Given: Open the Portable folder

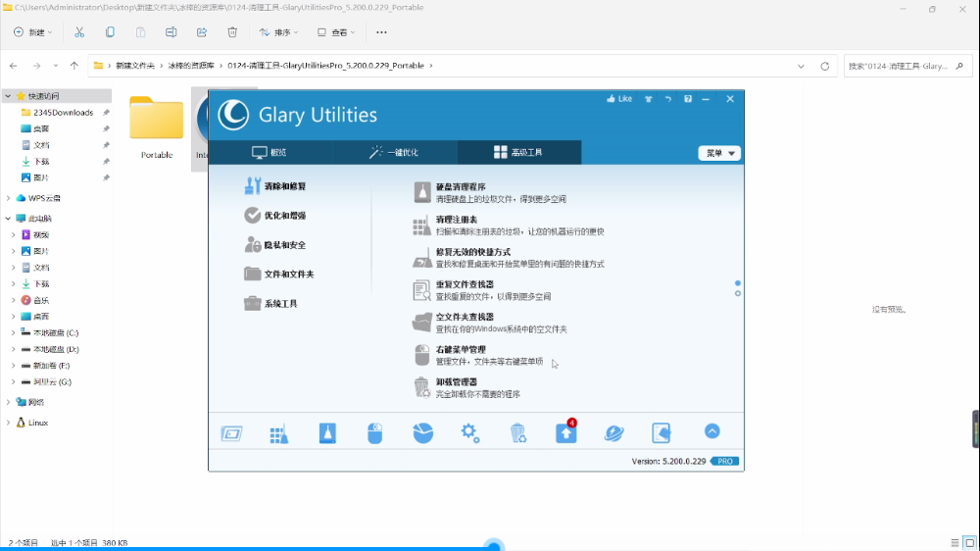Looking at the screenshot, I should [157, 125].
